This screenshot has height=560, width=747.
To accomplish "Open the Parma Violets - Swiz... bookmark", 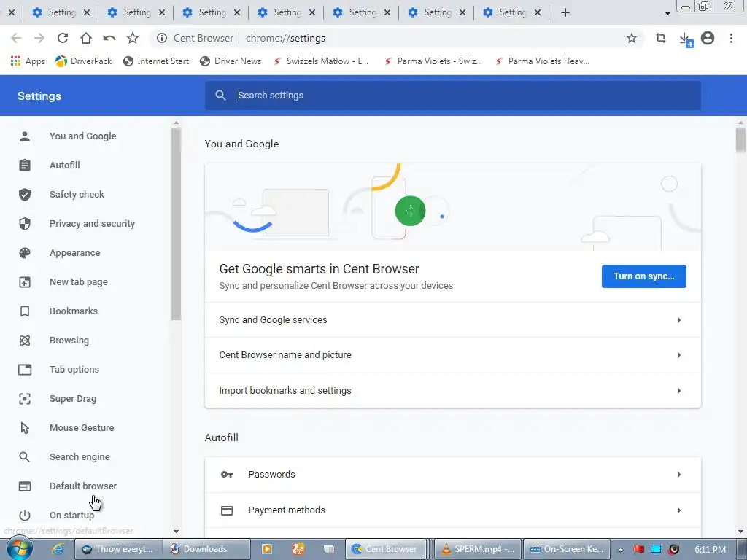I will (x=433, y=61).
